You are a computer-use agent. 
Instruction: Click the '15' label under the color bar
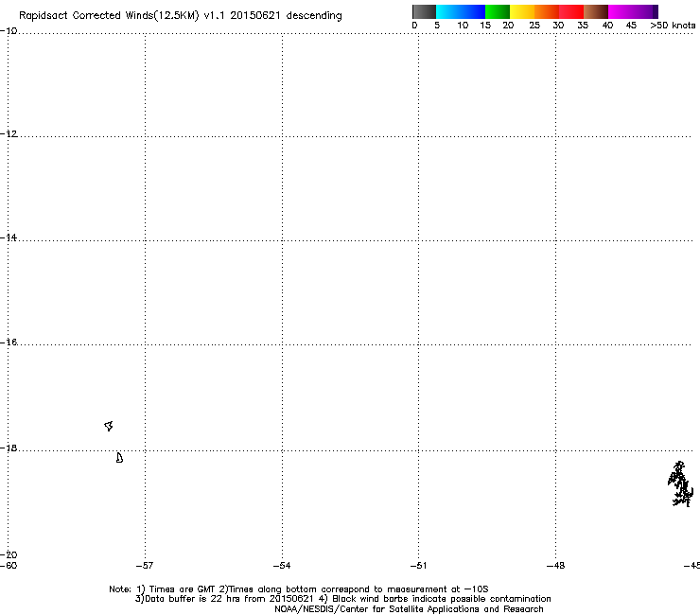[x=485, y=26]
